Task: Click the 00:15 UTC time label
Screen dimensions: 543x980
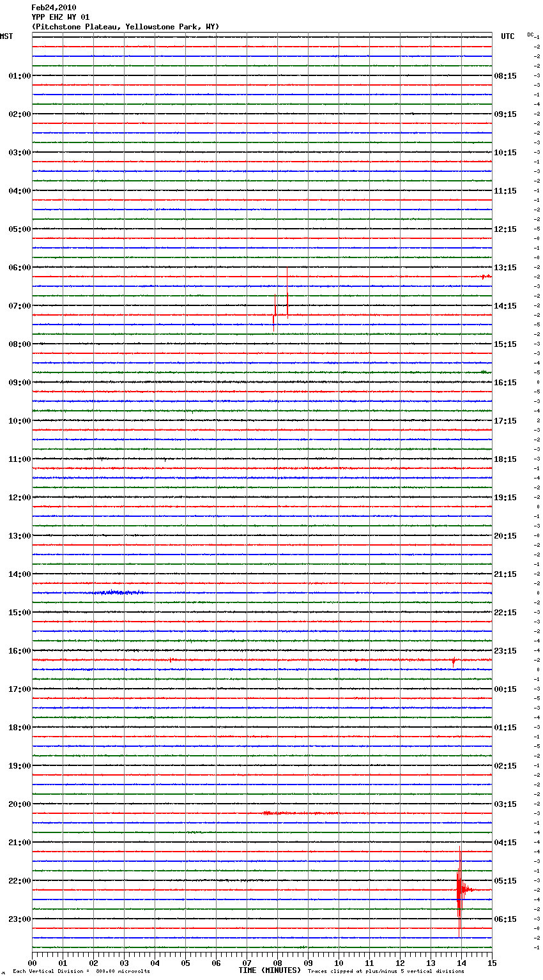Action: click(x=505, y=689)
